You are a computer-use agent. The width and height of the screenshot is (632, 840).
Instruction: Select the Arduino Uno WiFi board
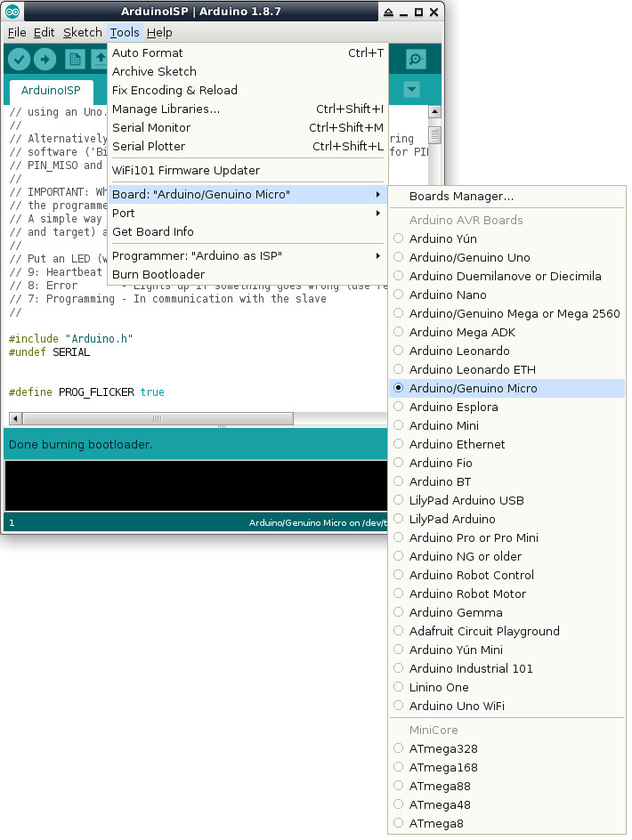coord(506,706)
